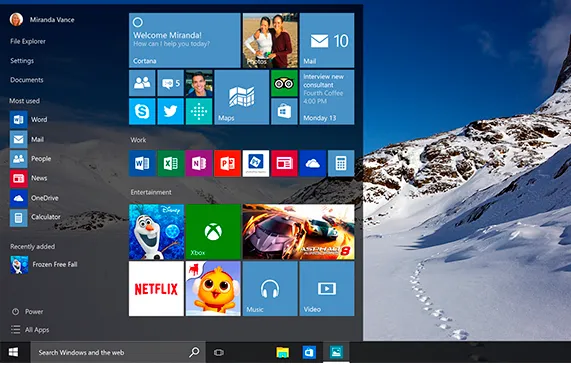Viewport: 571px width, 365px height.
Task: Click the search magnifier icon
Action: pos(194,352)
